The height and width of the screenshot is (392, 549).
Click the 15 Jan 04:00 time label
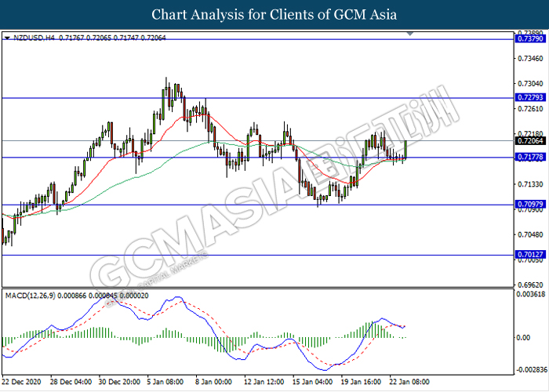point(312,382)
